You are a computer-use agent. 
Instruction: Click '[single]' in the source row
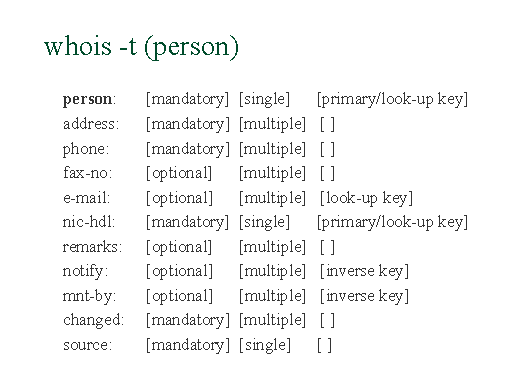pyautogui.click(x=265, y=345)
